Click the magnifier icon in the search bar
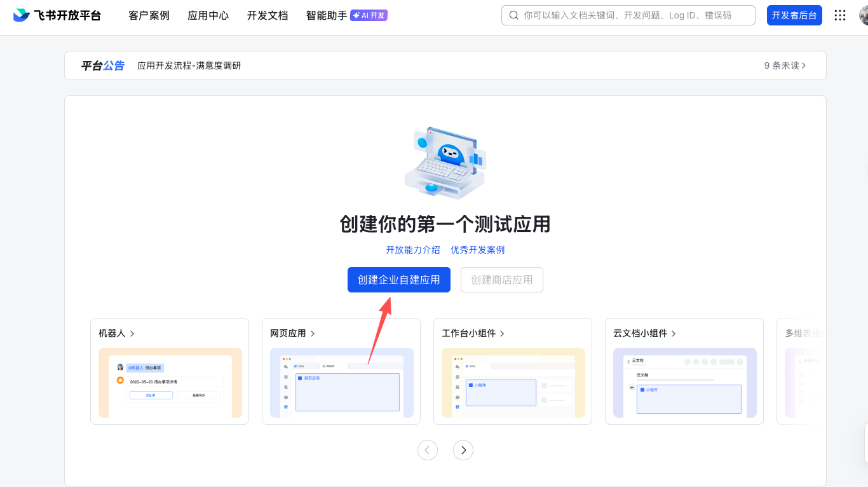The height and width of the screenshot is (487, 868). 514,15
